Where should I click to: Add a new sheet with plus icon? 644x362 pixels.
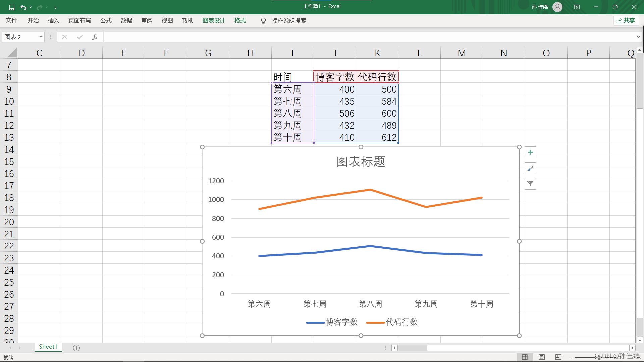76,348
